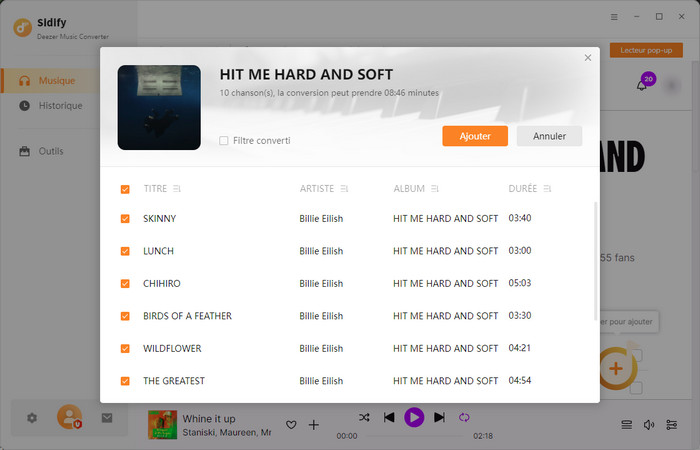Sort songs by the TITRE column

click(x=177, y=189)
